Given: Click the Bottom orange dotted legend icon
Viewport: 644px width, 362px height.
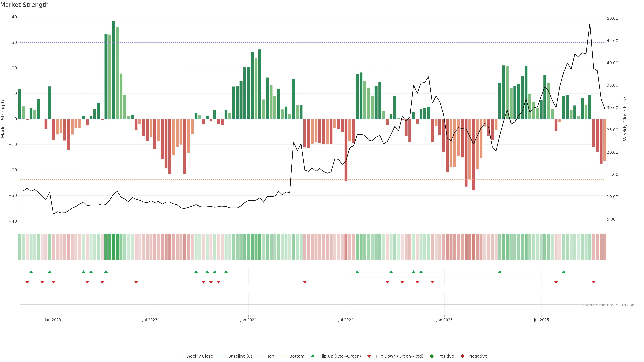Looking at the screenshot, I should [x=282, y=356].
